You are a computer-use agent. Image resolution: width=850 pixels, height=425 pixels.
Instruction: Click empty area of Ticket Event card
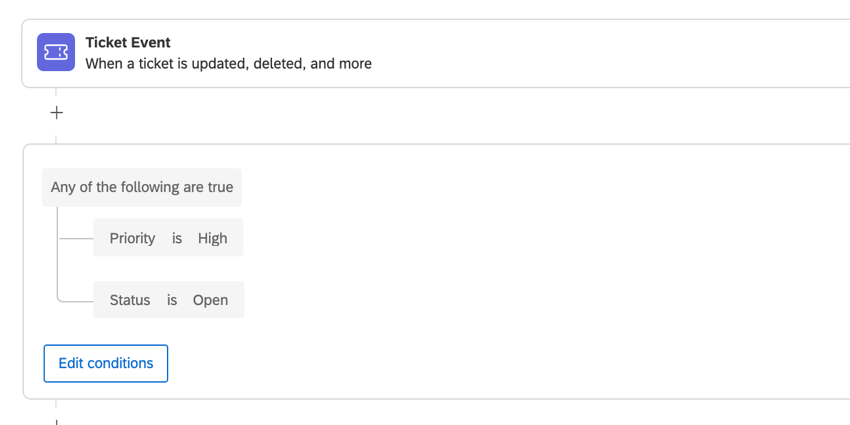[x=596, y=53]
